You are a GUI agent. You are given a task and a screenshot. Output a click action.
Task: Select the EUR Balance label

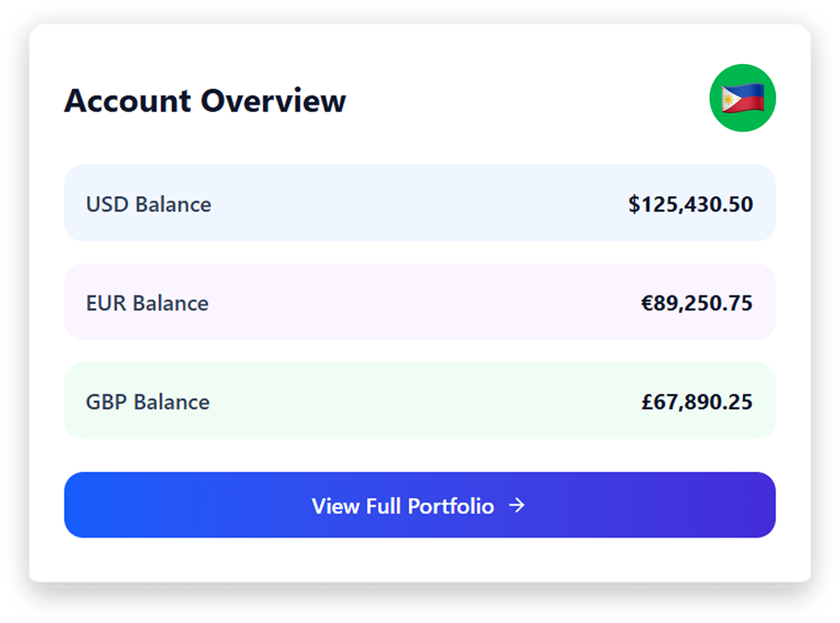click(147, 303)
